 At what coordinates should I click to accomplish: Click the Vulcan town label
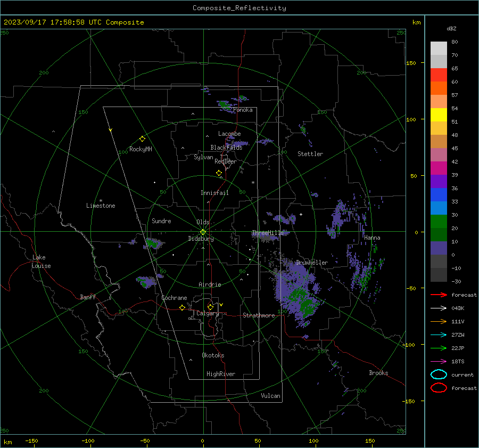[x=270, y=396]
